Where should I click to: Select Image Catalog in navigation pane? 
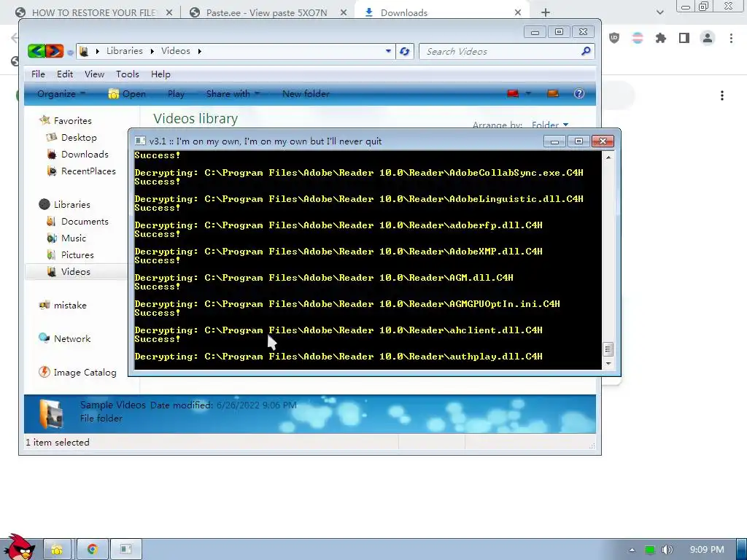click(85, 373)
